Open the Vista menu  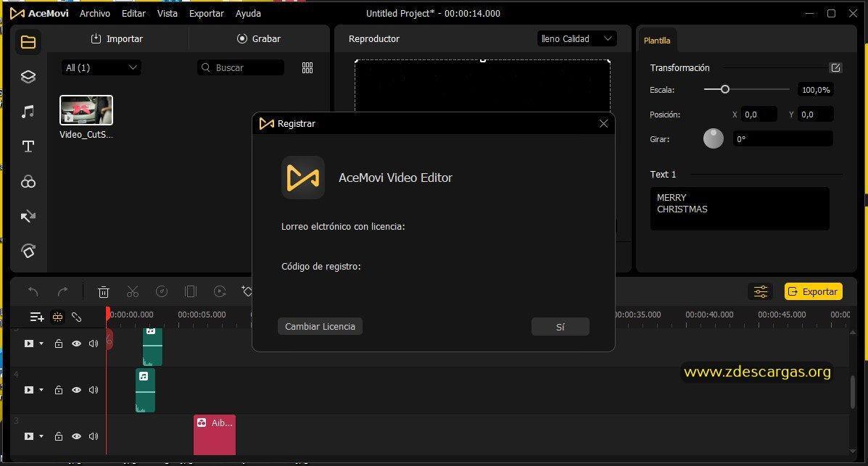[x=168, y=13]
